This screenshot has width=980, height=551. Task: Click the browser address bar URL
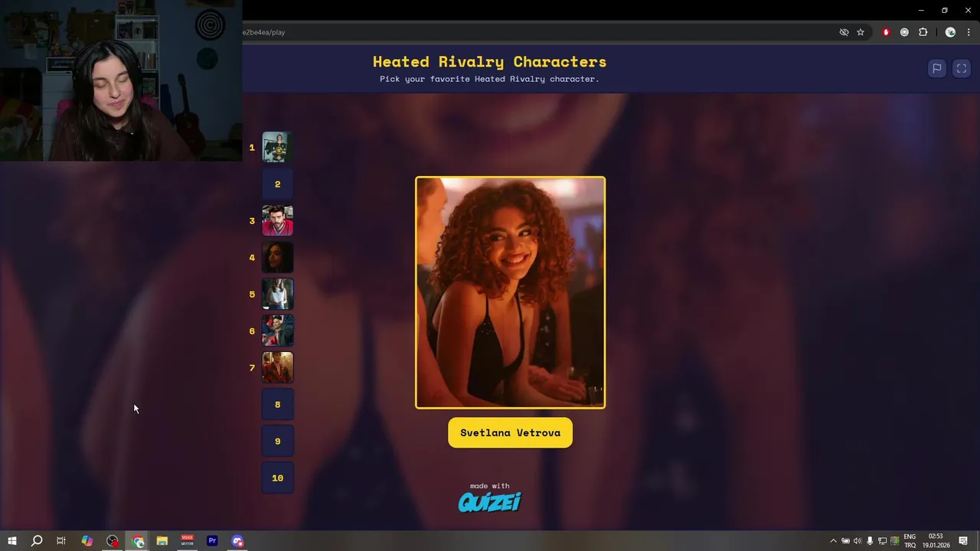(263, 32)
